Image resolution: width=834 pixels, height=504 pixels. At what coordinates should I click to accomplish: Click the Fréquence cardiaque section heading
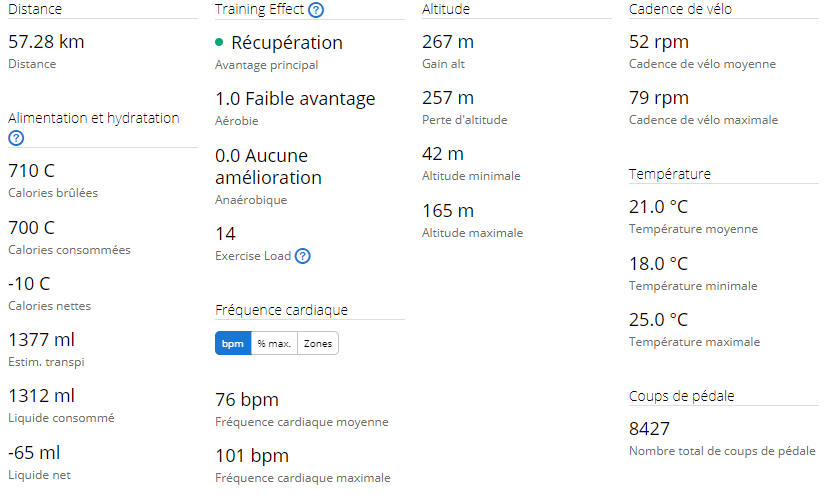[281, 310]
